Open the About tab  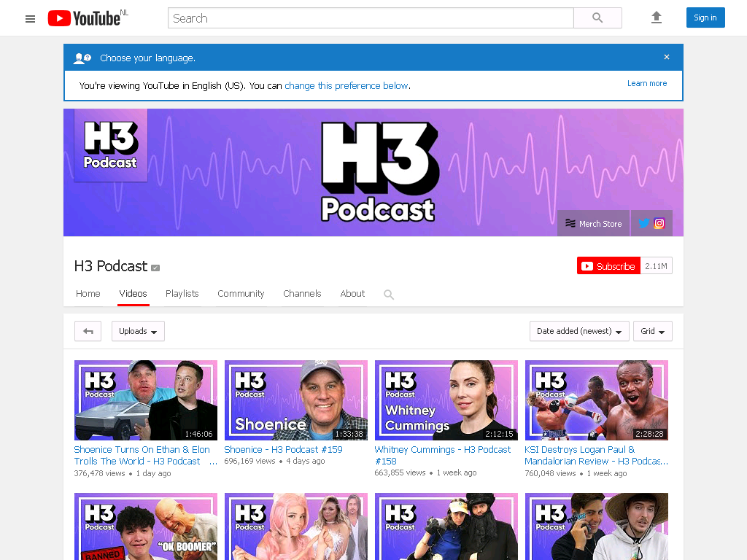[x=352, y=293]
